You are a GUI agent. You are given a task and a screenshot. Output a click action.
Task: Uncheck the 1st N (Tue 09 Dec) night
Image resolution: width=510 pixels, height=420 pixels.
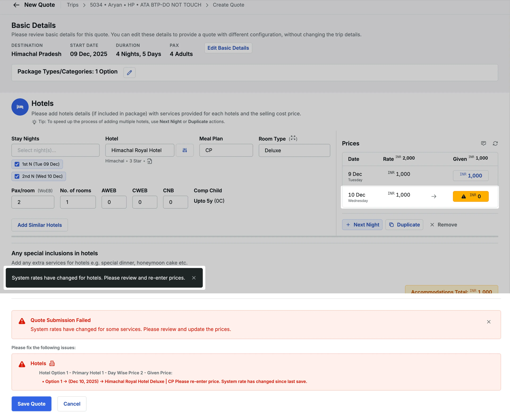(x=17, y=164)
